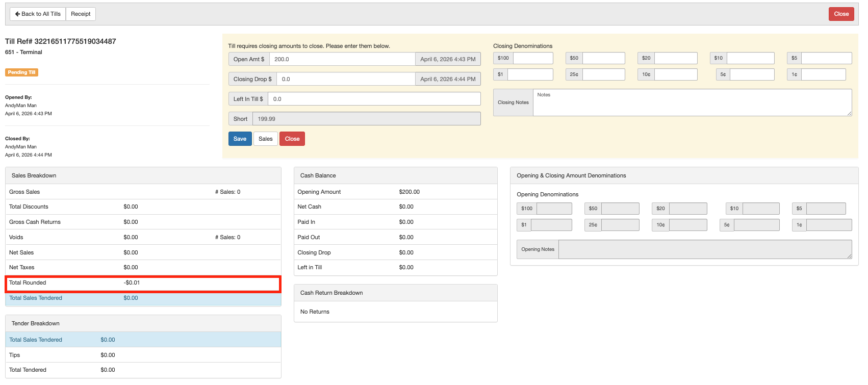
Task: Open Sales from the till form
Action: point(265,139)
